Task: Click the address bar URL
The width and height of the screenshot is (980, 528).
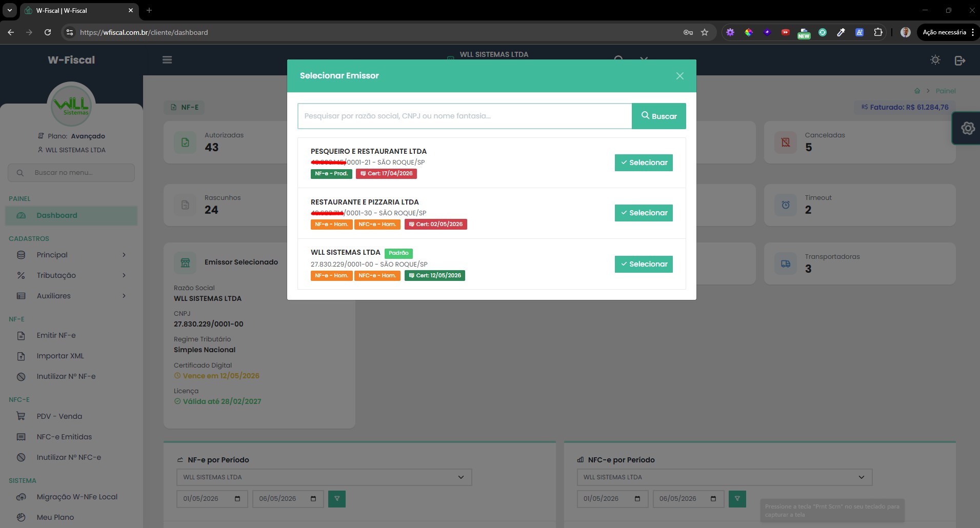Action: click(x=144, y=32)
